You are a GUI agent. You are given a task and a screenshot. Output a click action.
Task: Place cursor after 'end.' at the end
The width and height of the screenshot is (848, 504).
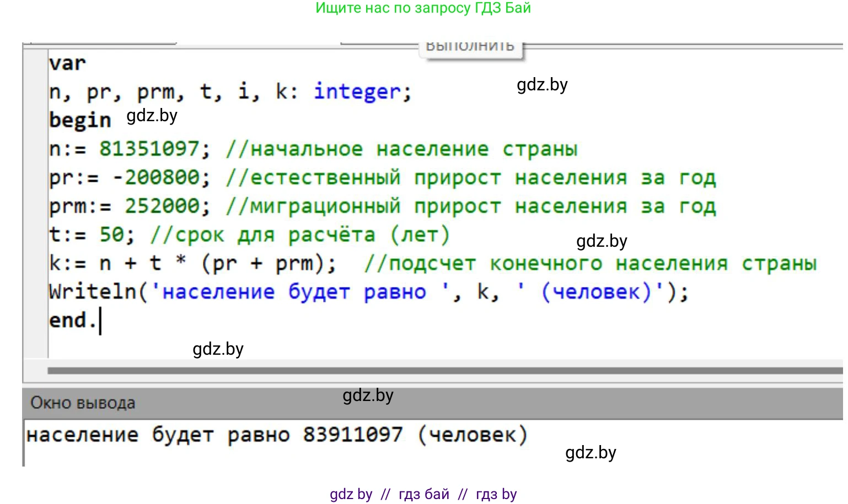click(x=100, y=321)
